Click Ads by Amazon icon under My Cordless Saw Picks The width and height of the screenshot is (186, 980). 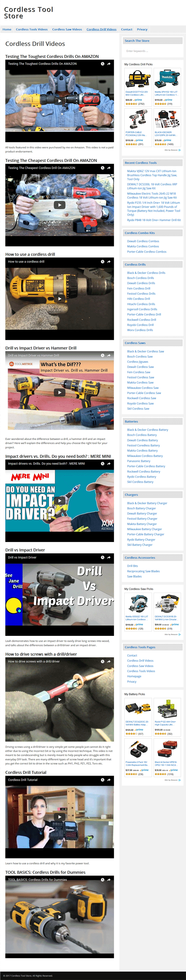(x=179, y=634)
